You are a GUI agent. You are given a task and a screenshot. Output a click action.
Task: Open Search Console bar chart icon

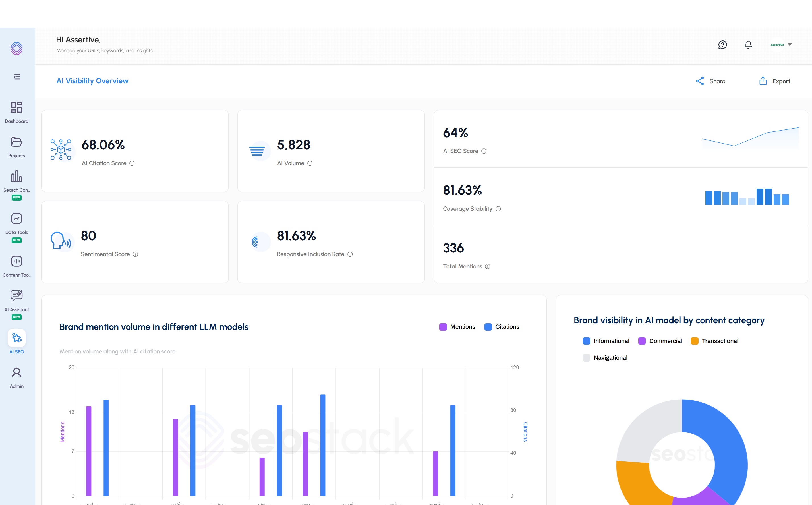coord(17,176)
